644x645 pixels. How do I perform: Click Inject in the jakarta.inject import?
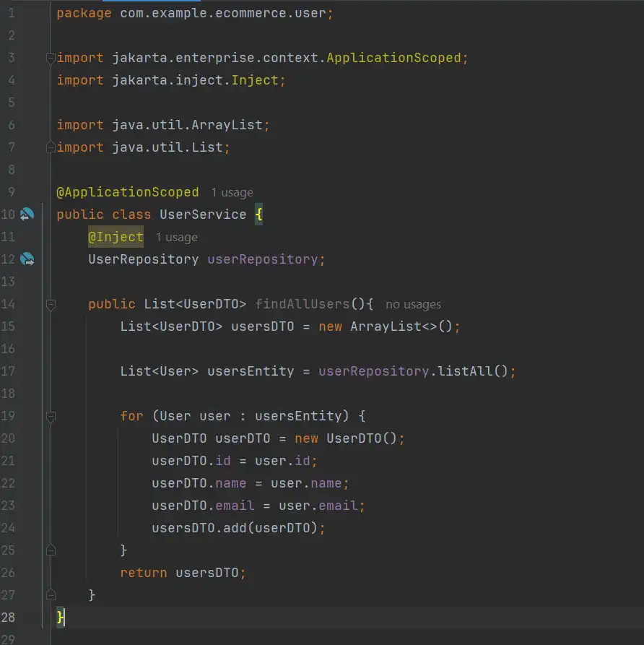coord(255,79)
